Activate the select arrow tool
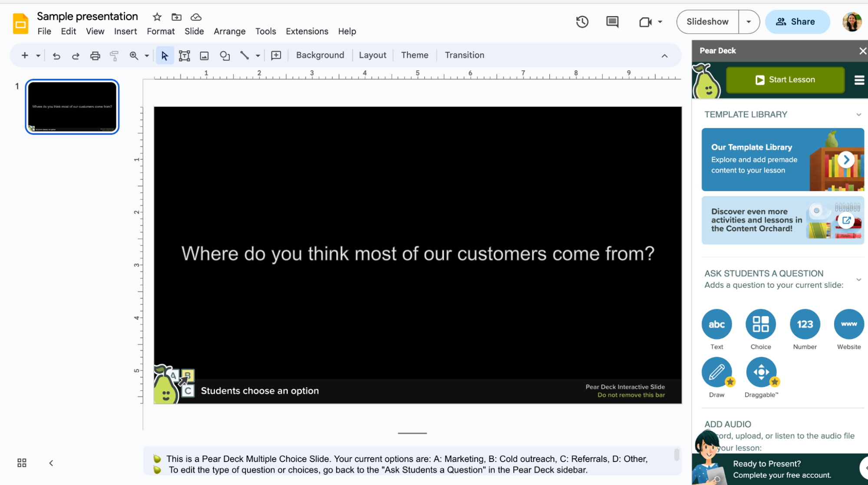Image resolution: width=868 pixels, height=485 pixels. (x=165, y=56)
